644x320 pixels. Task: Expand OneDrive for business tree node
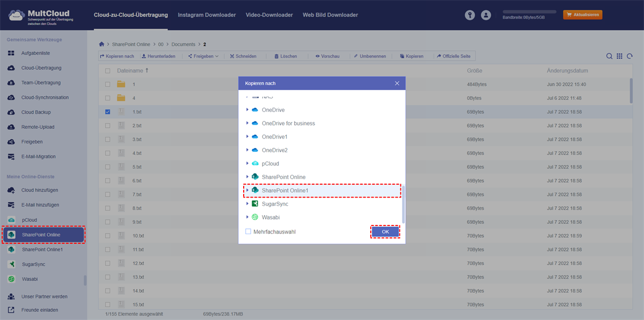(x=247, y=123)
